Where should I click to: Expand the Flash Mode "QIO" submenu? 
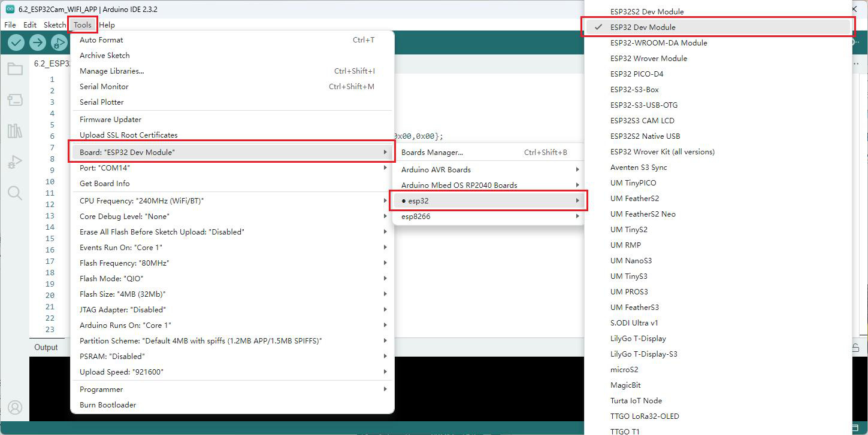coord(232,279)
